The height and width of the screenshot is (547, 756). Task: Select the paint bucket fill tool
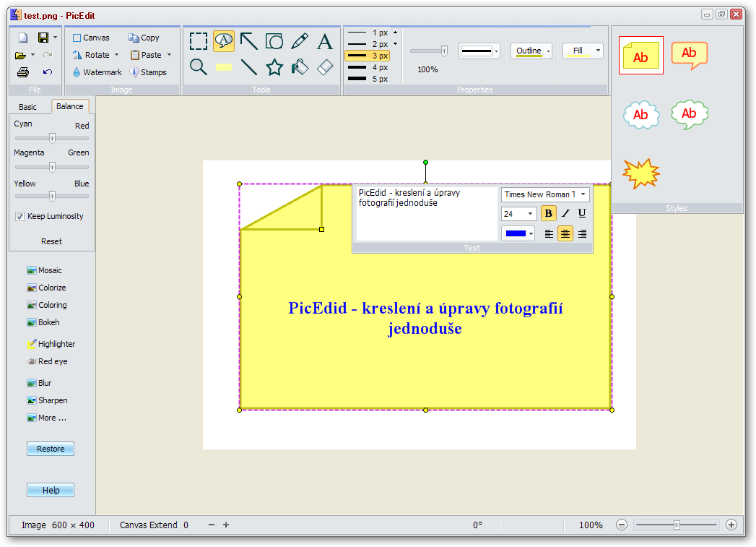tap(300, 67)
